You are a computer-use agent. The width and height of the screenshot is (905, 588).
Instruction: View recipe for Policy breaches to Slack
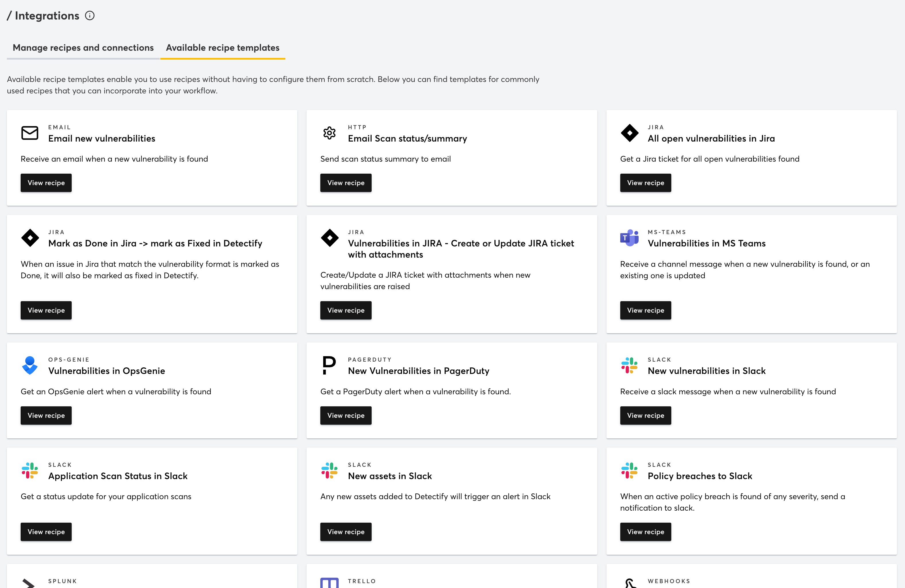click(646, 532)
